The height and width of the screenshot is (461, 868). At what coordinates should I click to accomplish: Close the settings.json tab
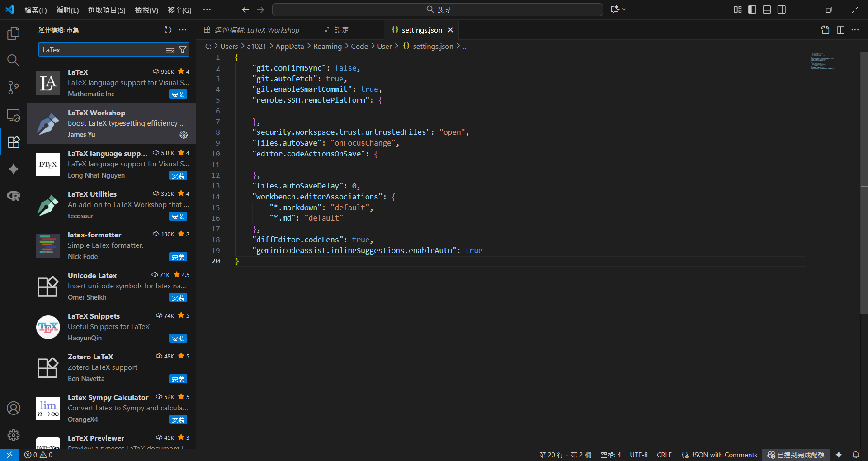[450, 30]
